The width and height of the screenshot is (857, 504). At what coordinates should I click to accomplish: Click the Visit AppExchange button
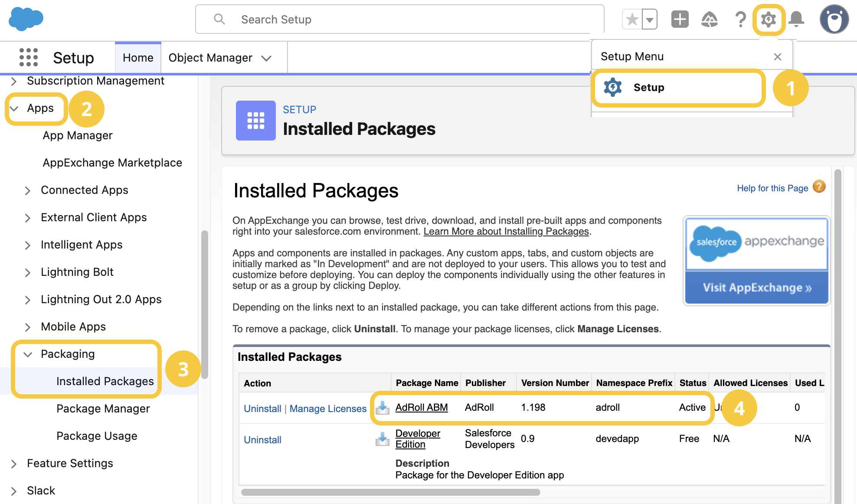coord(756,288)
